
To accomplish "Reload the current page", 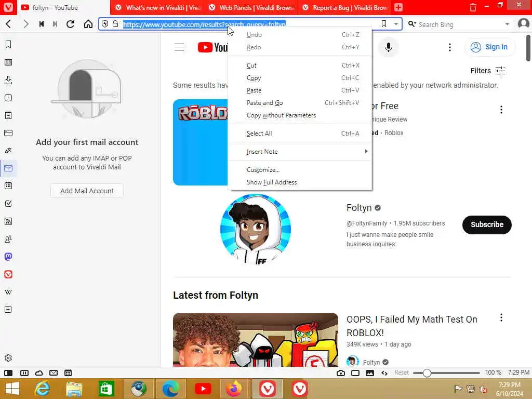I will (71, 24).
